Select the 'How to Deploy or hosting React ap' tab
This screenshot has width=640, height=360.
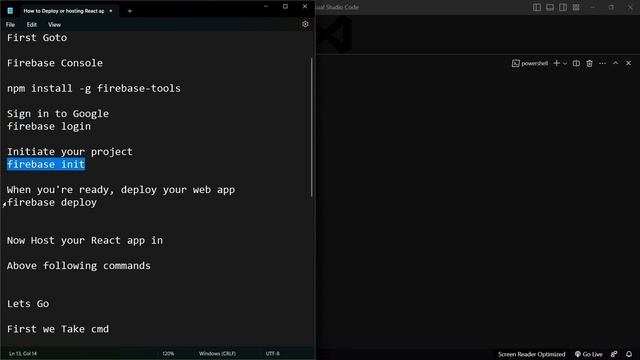pyautogui.click(x=64, y=11)
